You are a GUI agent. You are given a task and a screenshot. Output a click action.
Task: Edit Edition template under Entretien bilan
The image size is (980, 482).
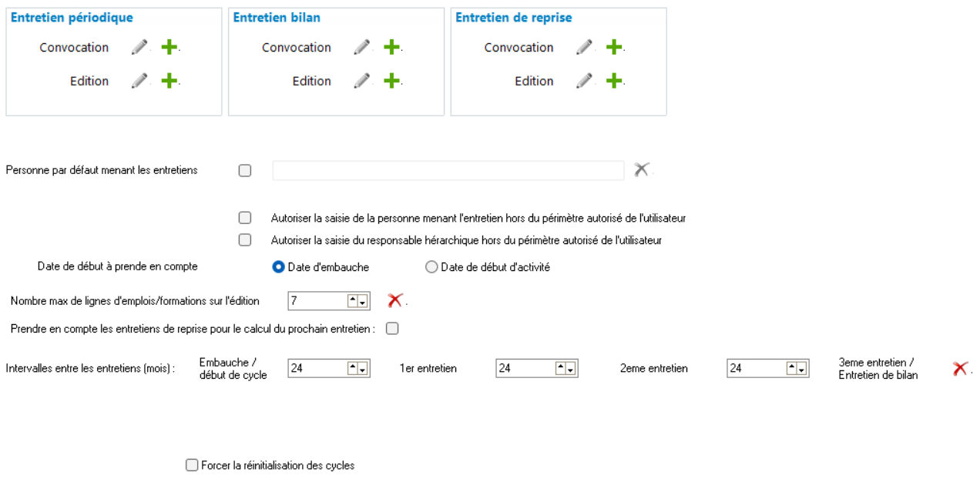point(362,81)
